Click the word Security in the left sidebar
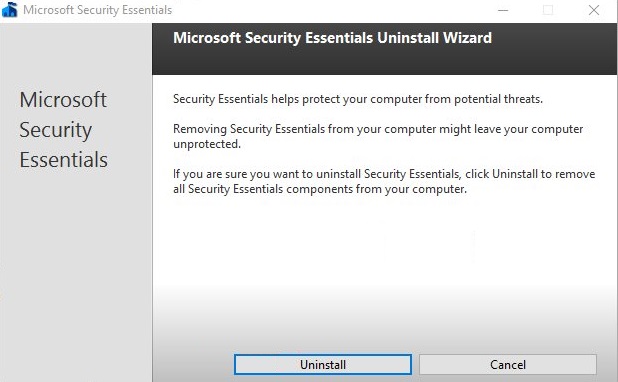Image resolution: width=618 pixels, height=382 pixels. [x=56, y=130]
